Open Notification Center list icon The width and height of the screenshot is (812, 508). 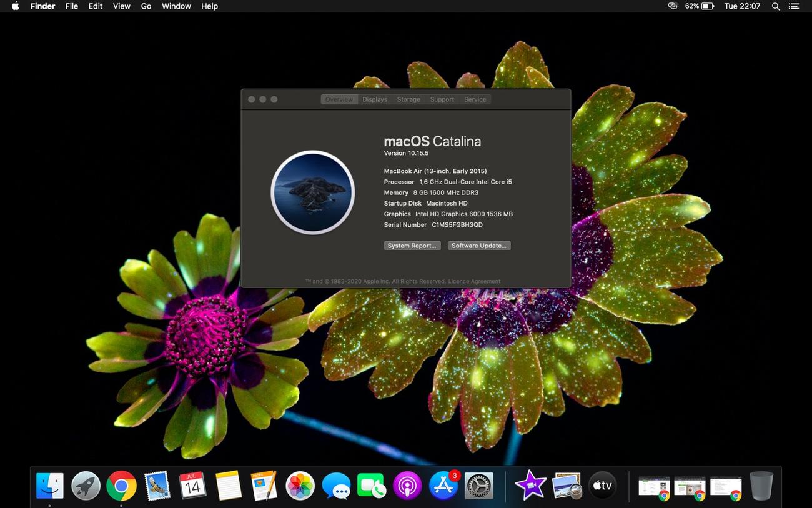click(x=794, y=6)
